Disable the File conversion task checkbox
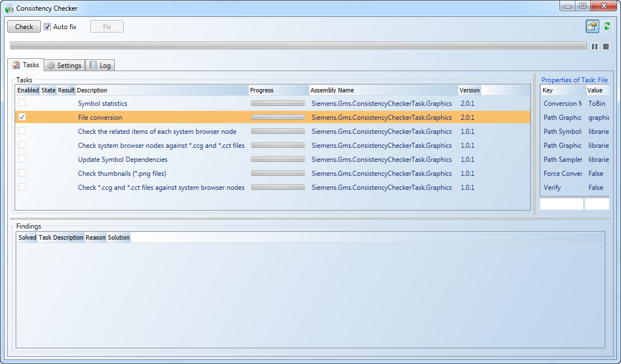Image resolution: width=621 pixels, height=364 pixels. (x=22, y=117)
